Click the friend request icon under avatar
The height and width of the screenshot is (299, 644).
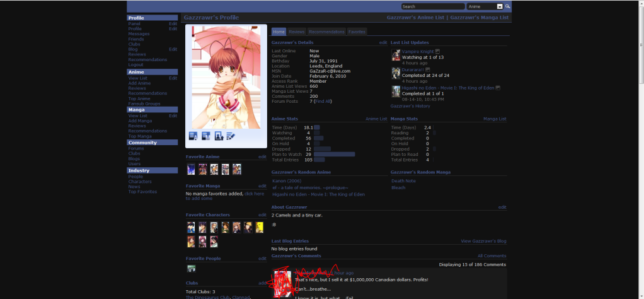tap(219, 136)
